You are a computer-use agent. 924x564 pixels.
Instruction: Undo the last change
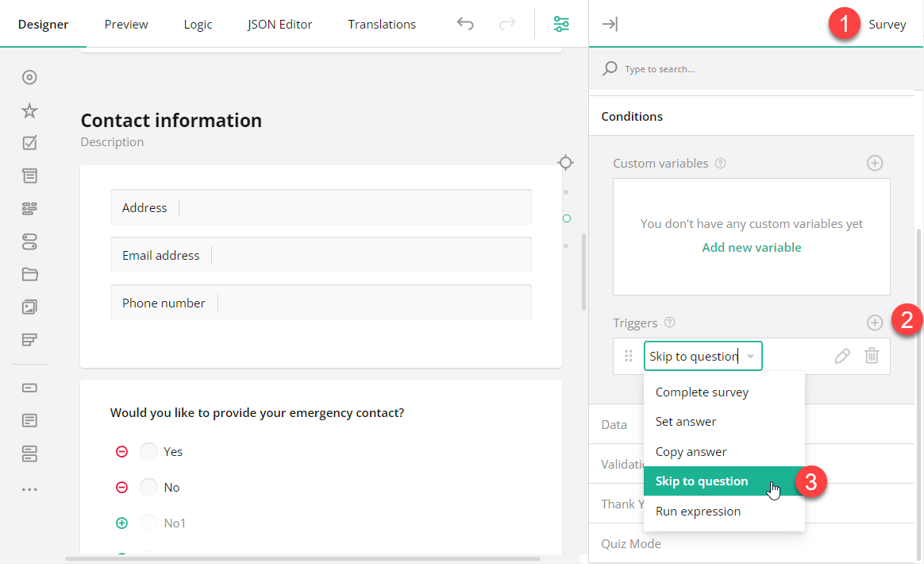point(466,24)
